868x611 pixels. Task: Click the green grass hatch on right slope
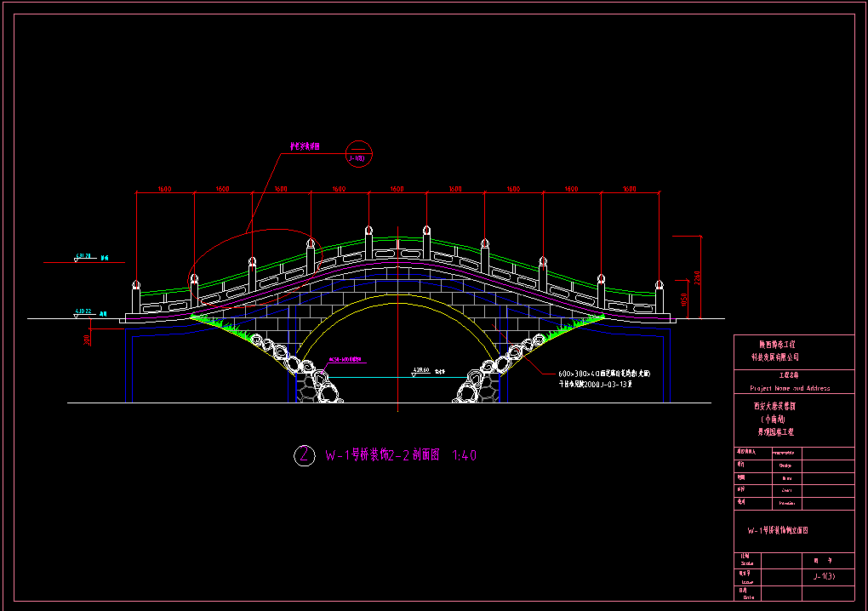coord(568,330)
